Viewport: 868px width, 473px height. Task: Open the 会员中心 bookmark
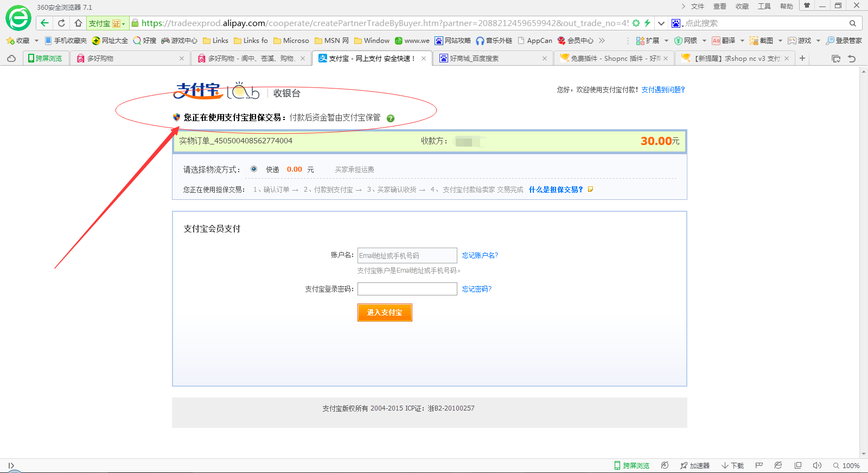[576, 41]
